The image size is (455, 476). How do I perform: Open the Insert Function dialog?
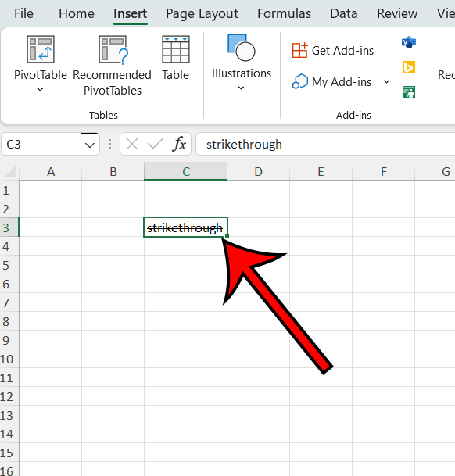coord(179,144)
